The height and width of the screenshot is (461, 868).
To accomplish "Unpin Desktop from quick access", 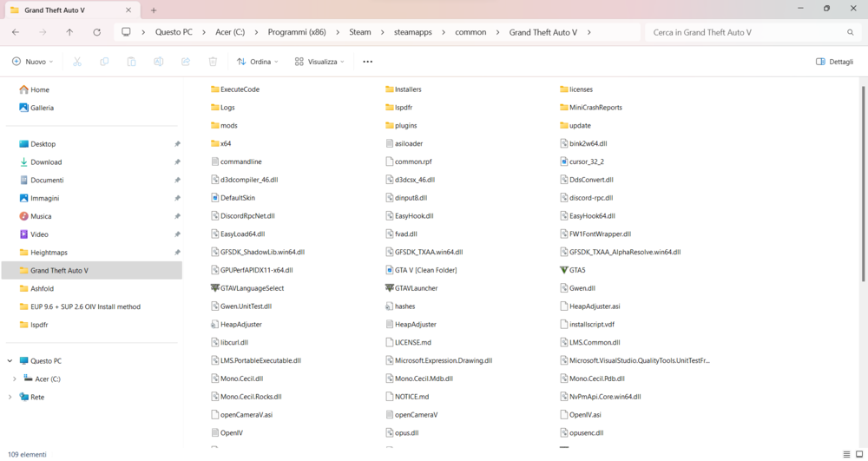I will tap(177, 144).
